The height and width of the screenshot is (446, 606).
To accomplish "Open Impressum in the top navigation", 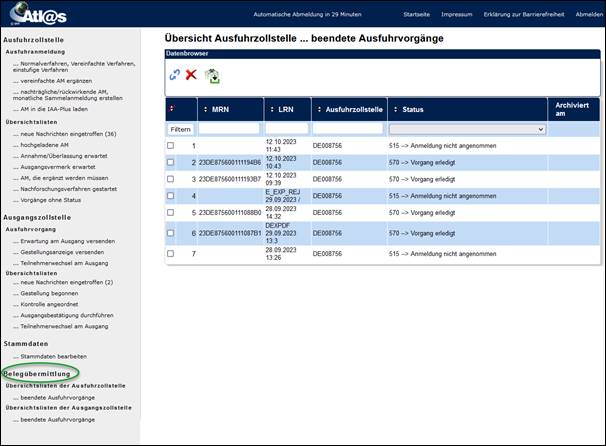I will coord(456,16).
